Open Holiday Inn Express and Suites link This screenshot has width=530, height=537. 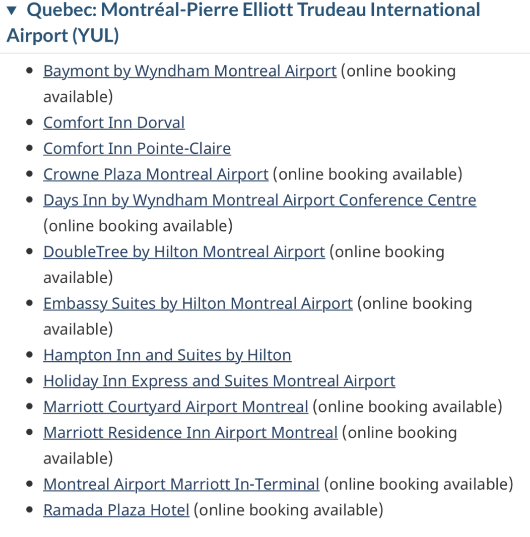(x=219, y=381)
